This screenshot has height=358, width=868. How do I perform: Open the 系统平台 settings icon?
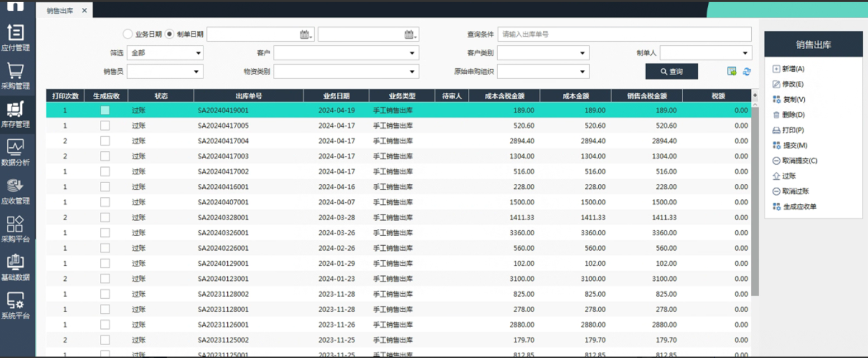click(x=15, y=305)
